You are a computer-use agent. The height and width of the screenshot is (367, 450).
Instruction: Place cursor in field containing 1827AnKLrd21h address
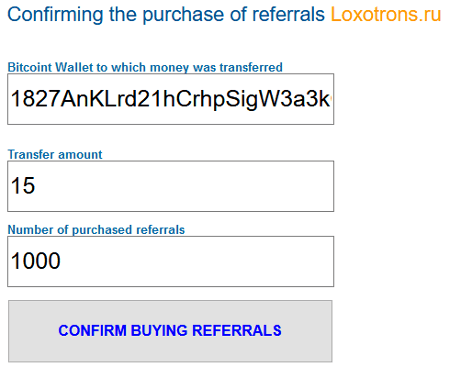tap(171, 99)
